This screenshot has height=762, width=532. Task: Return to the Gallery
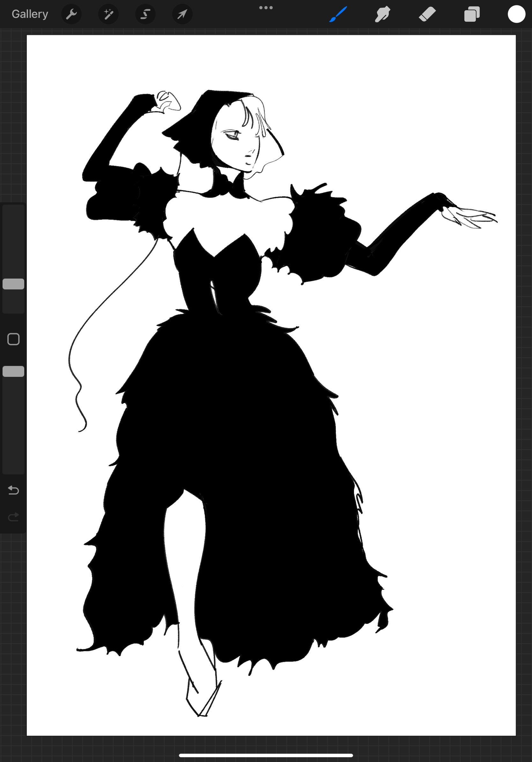[x=30, y=14]
